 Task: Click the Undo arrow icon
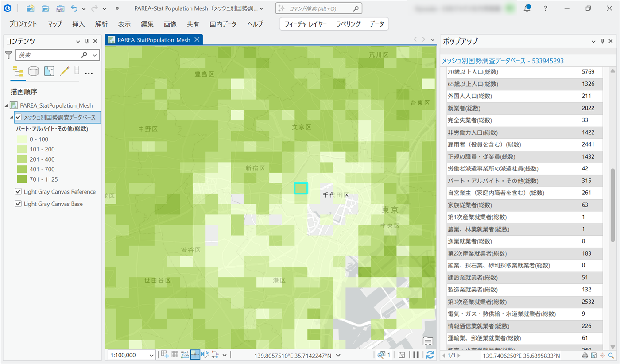pos(74,8)
